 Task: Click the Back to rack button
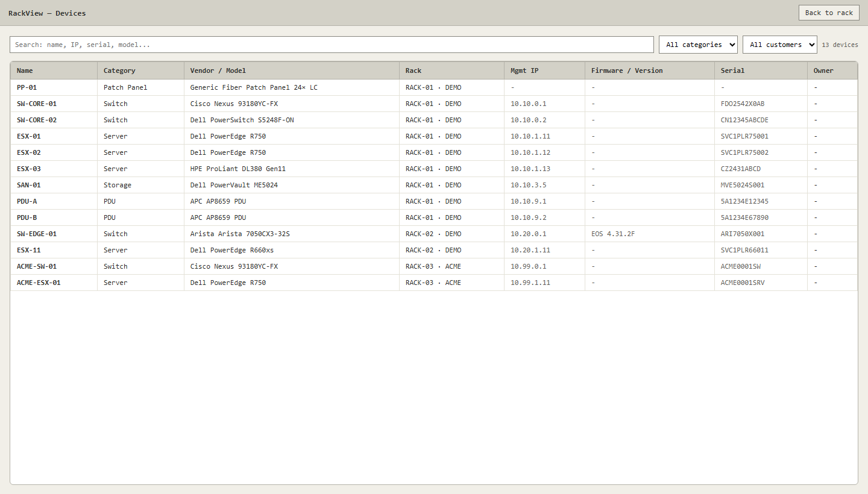(x=829, y=13)
